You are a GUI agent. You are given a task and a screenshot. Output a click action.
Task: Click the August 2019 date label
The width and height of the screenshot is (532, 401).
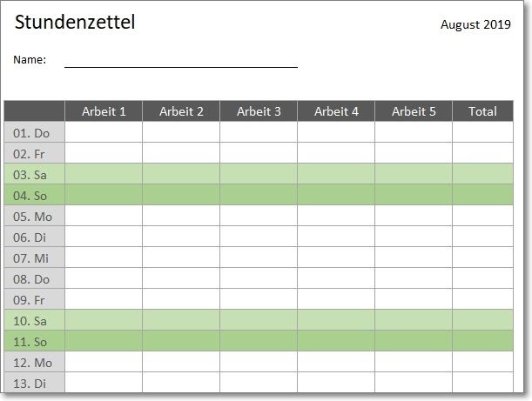click(x=475, y=24)
